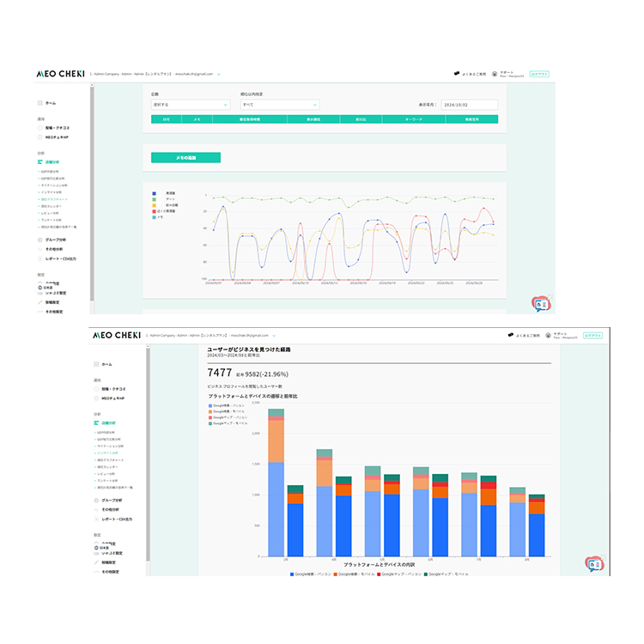644x644 pixels.
Task: Open その他分析 in top window sidebar
Action: [x=54, y=249]
